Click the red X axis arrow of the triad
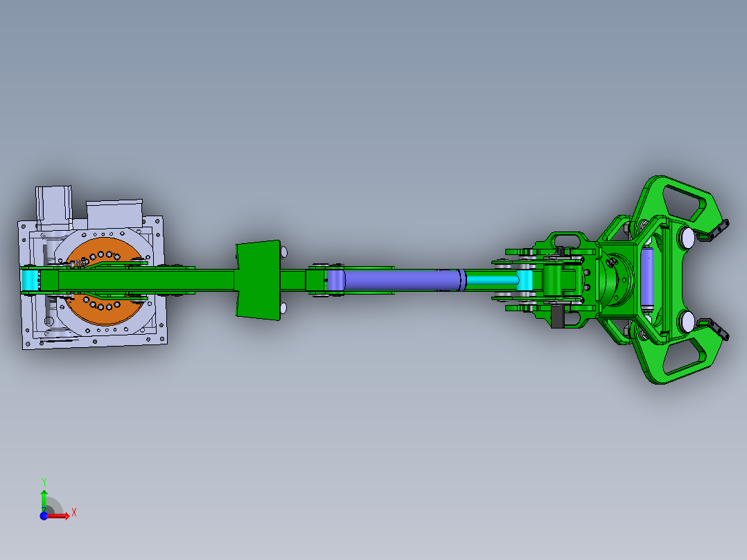Image resolution: width=747 pixels, height=560 pixels. [x=59, y=516]
